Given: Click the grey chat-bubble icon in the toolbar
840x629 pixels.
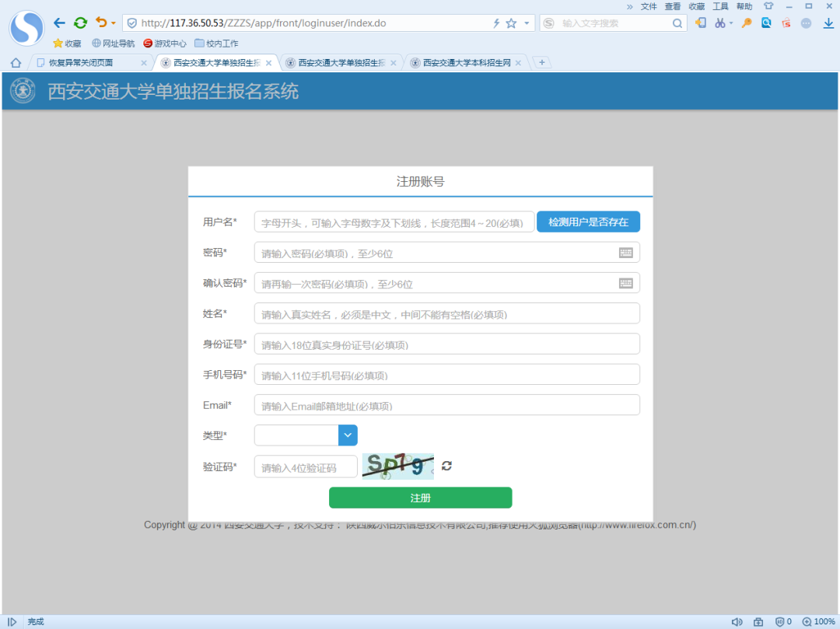Looking at the screenshot, I should (806, 23).
